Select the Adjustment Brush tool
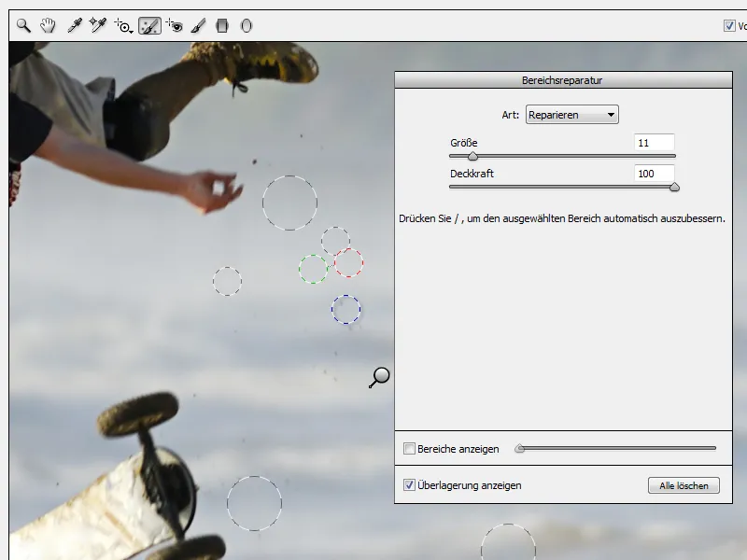The width and height of the screenshot is (747, 560). point(198,26)
